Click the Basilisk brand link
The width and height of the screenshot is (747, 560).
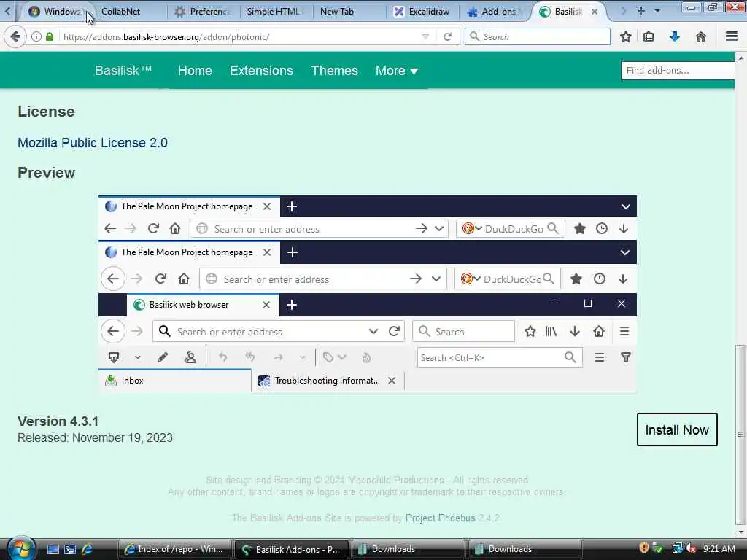point(123,71)
